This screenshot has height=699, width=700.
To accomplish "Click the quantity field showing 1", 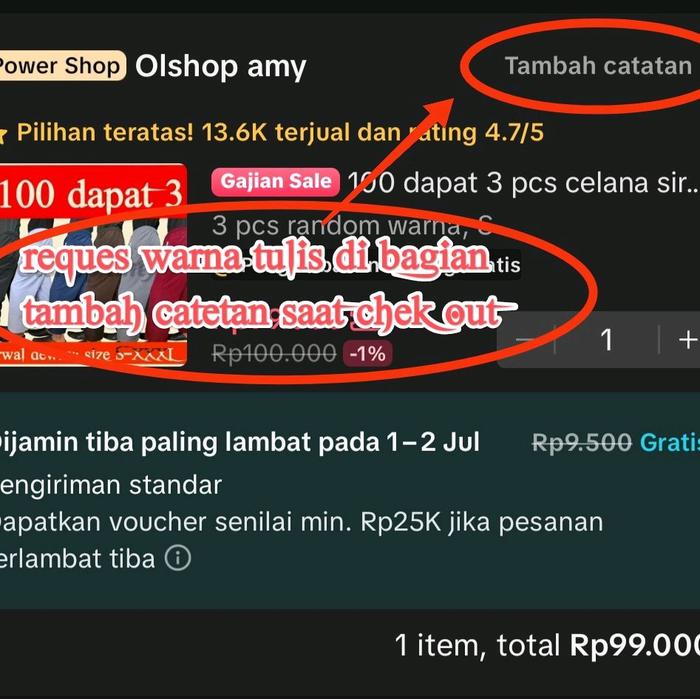I will tap(607, 340).
